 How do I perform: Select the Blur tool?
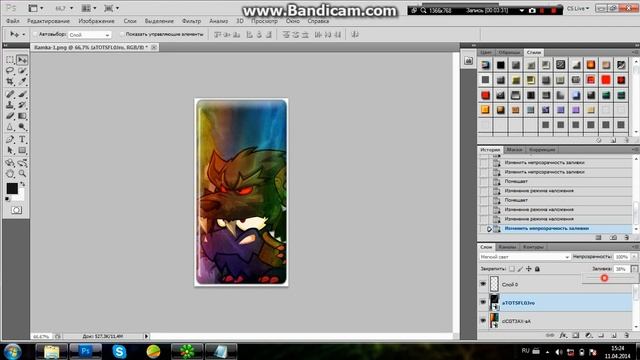10,127
